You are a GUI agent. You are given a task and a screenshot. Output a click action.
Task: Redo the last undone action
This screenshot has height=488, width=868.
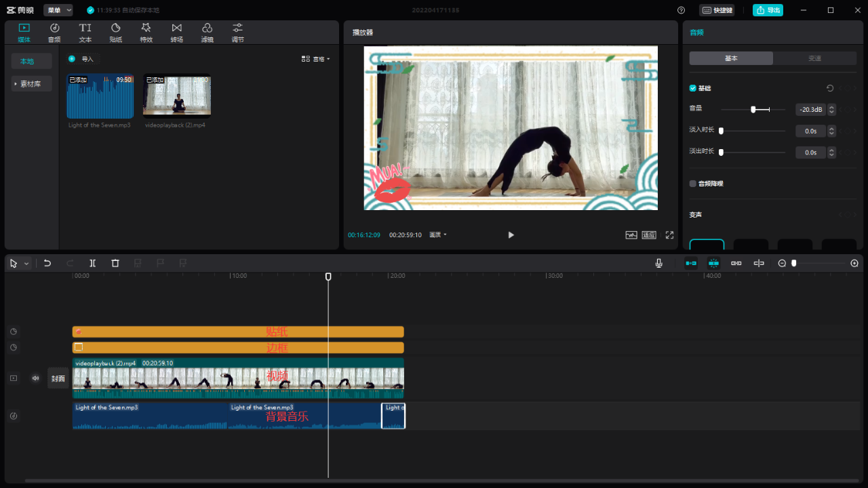click(70, 263)
